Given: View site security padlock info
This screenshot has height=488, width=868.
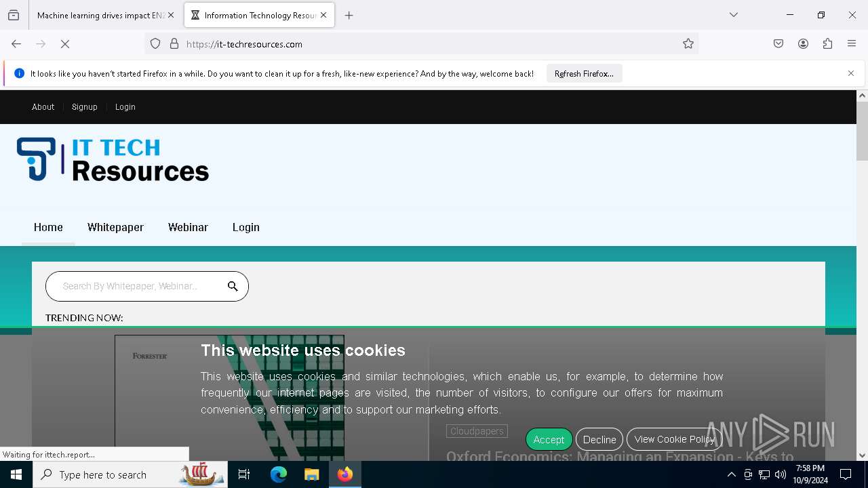Looking at the screenshot, I should point(174,44).
